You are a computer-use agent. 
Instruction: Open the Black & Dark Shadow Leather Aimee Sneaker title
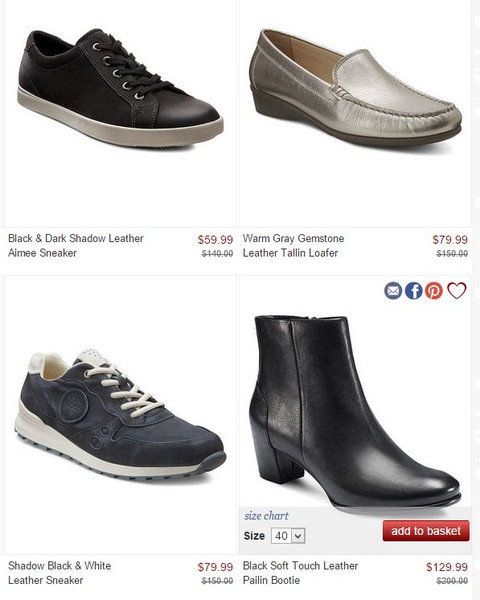(x=76, y=246)
